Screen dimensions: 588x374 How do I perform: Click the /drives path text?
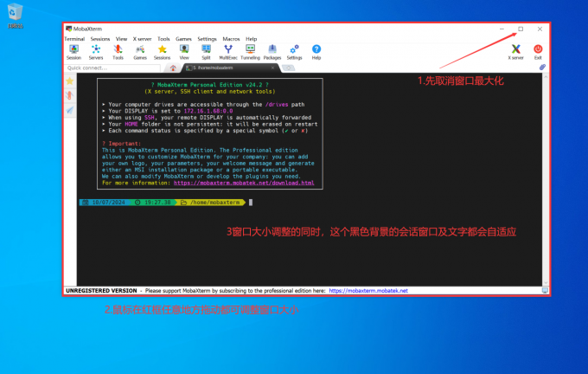click(x=277, y=105)
